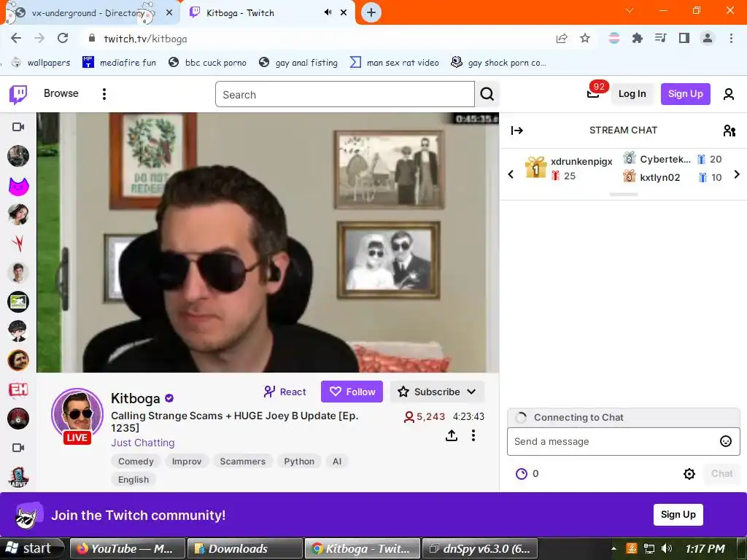Open the user profile icon
The width and height of the screenshot is (747, 560).
pos(729,94)
